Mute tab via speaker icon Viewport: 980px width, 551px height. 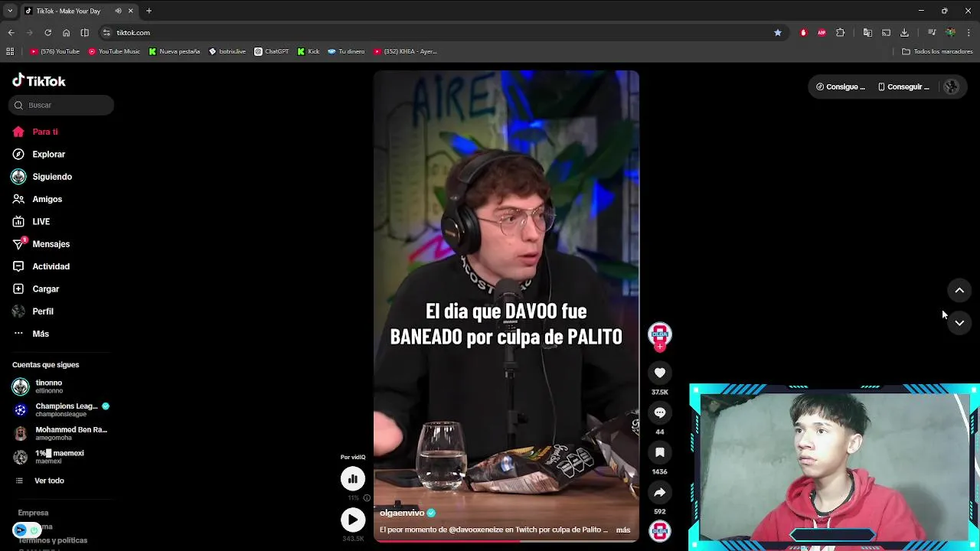[x=118, y=11]
